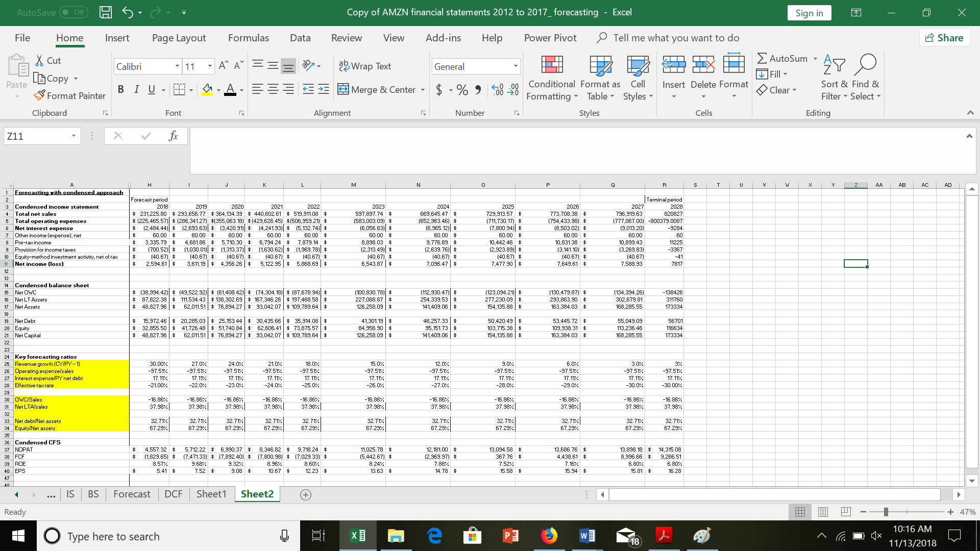
Task: Click the Insert Function fx icon
Action: pos(173,136)
